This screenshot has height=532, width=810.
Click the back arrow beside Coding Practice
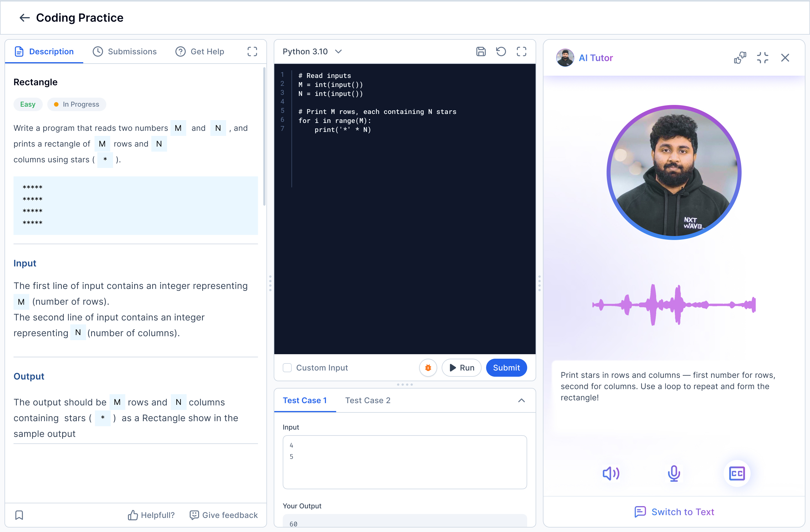pos(24,18)
